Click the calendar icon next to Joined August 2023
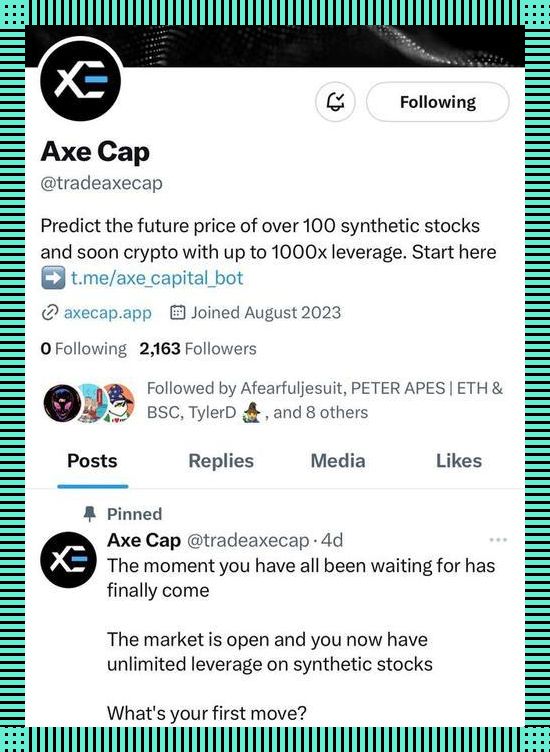The image size is (550, 752). click(x=177, y=313)
